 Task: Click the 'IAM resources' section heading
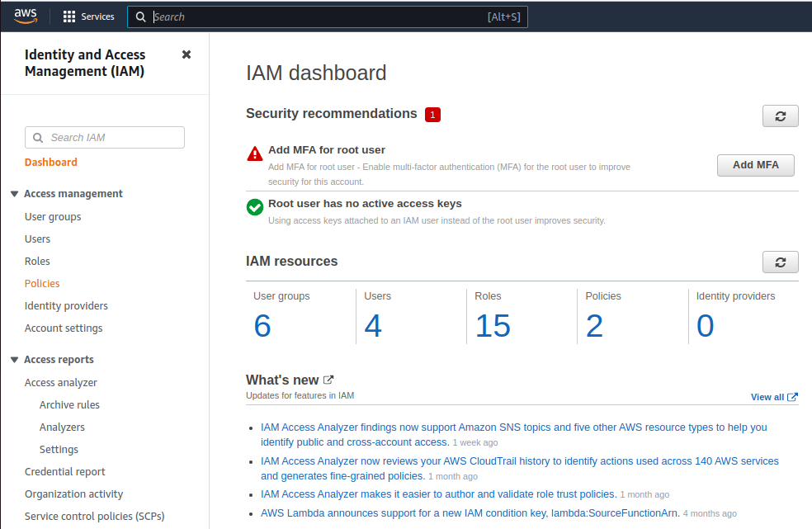tap(291, 261)
